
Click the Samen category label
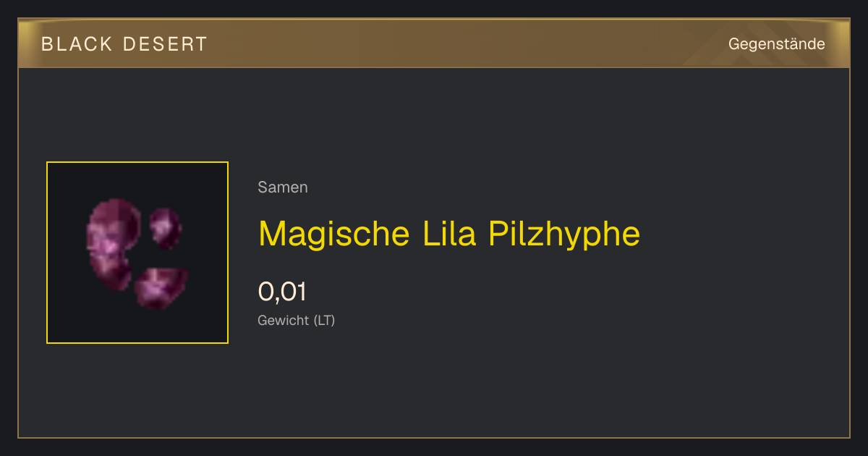coord(283,187)
